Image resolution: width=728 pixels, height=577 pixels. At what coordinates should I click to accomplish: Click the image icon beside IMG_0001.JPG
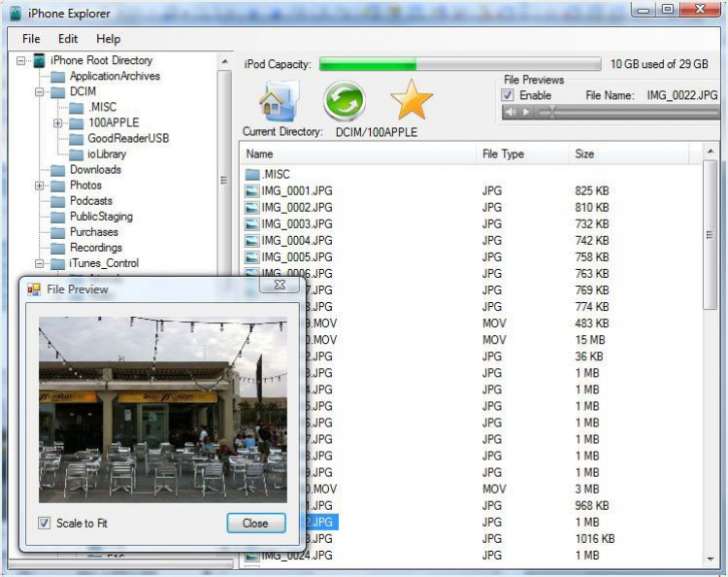click(252, 191)
